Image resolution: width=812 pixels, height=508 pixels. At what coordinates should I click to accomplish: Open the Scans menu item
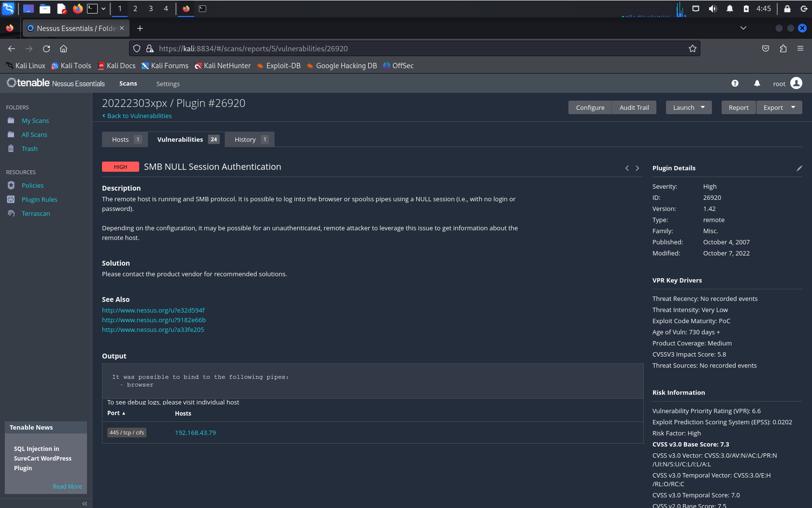128,83
